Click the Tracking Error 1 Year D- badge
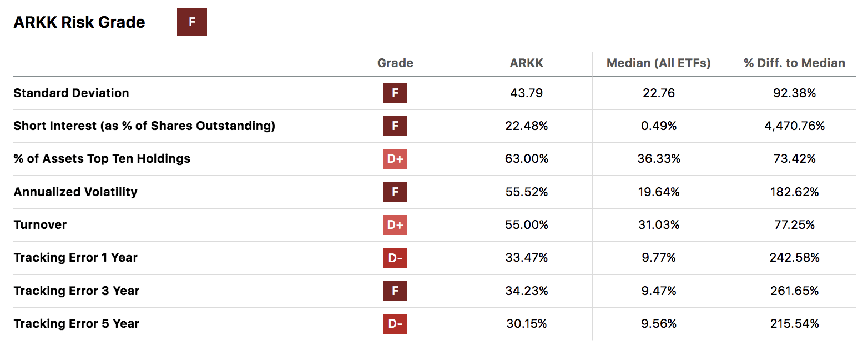 tap(395, 257)
